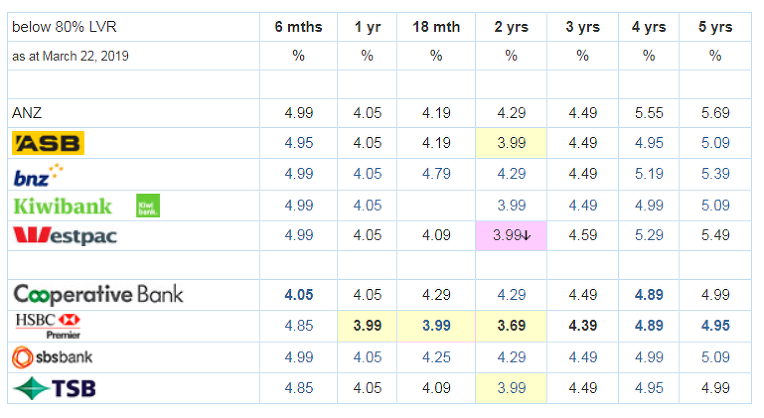Screen dimensions: 764x418
Task: Click ANZ 6 months rate 4.99
Action: [299, 113]
